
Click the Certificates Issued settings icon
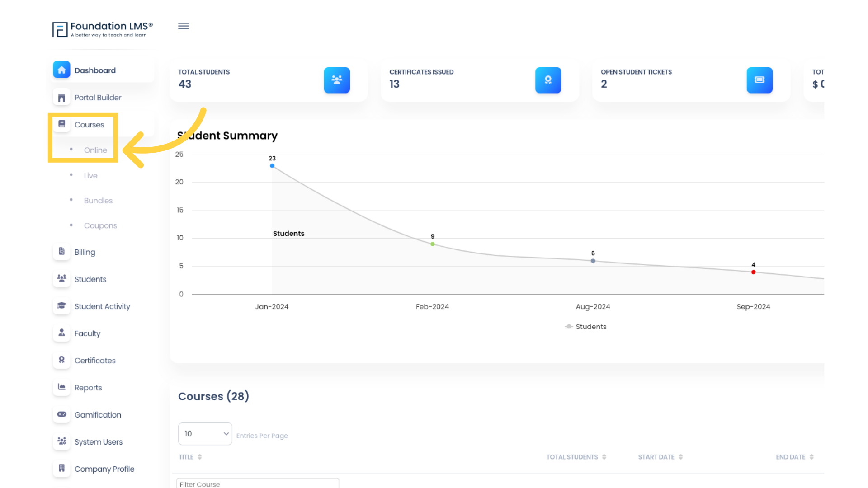[548, 80]
